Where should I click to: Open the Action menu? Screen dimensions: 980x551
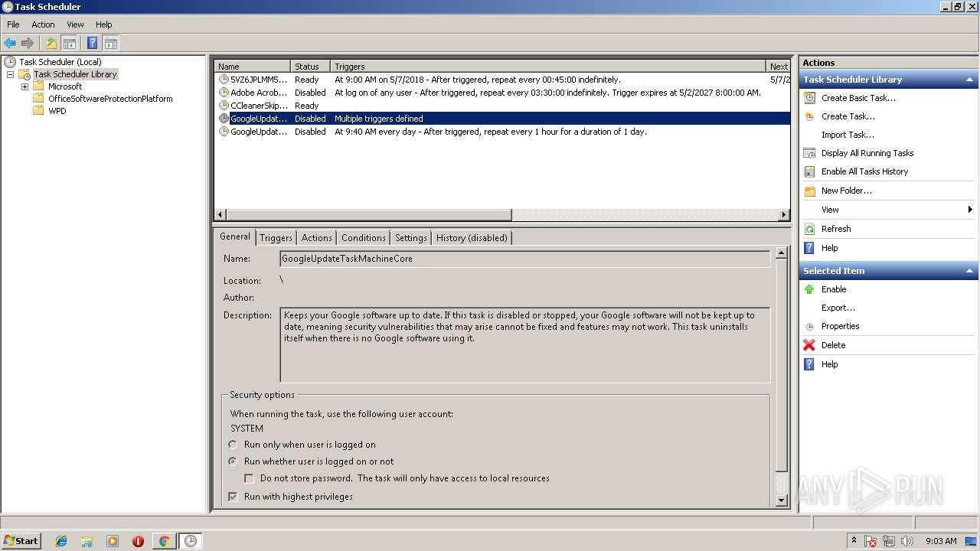pos(43,24)
